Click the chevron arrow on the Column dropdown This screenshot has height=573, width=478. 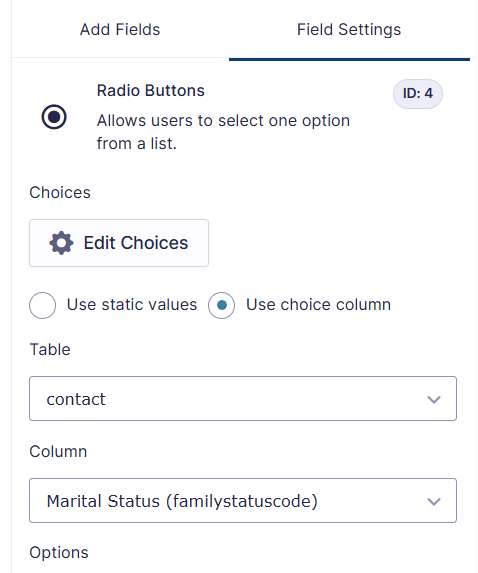coord(434,501)
